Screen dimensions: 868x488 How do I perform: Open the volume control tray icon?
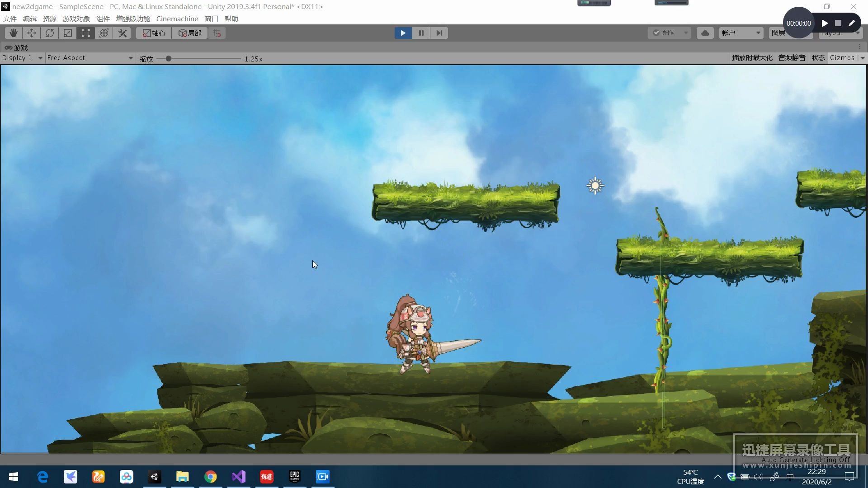pos(758,477)
